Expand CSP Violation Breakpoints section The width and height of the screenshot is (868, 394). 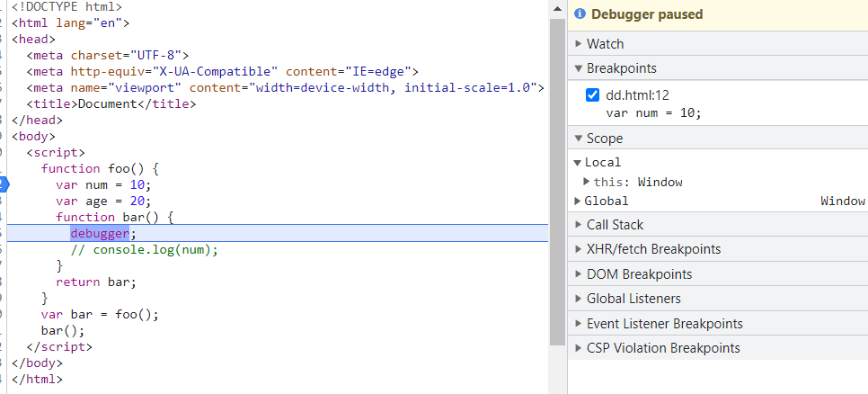click(717, 348)
